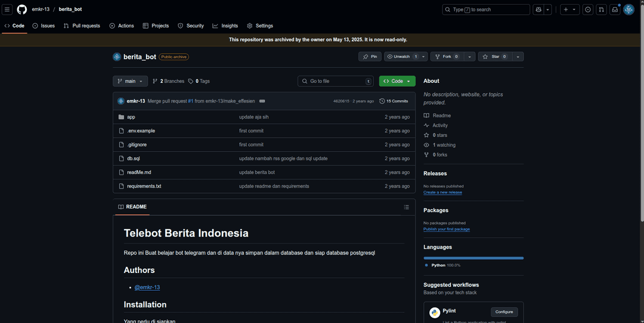
Task: Click the emkr-13 commit author avatar
Action: [x=120, y=101]
